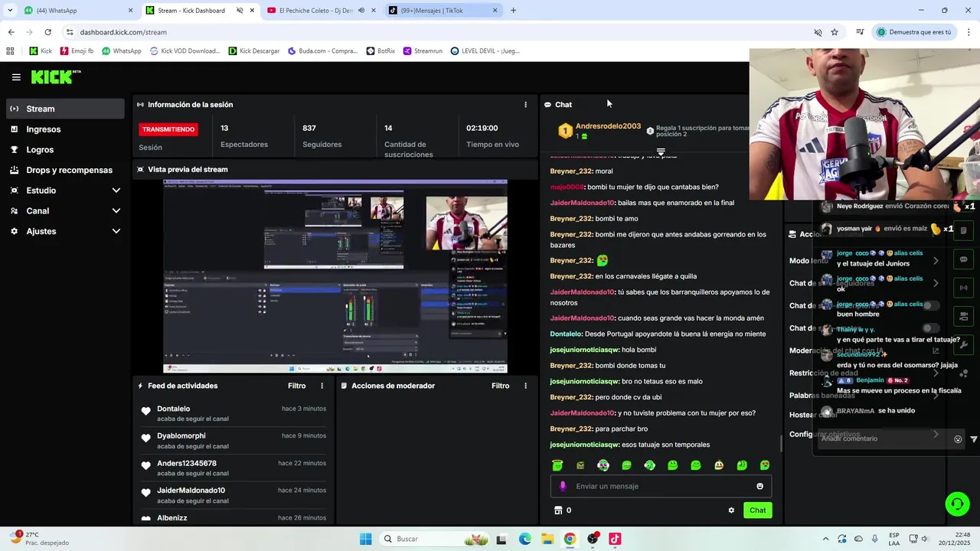Image resolution: width=980 pixels, height=551 pixels.
Task: Click the green headset support button
Action: click(x=957, y=504)
